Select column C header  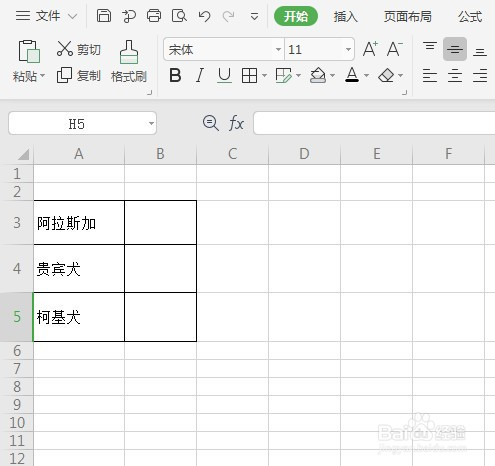(x=232, y=154)
